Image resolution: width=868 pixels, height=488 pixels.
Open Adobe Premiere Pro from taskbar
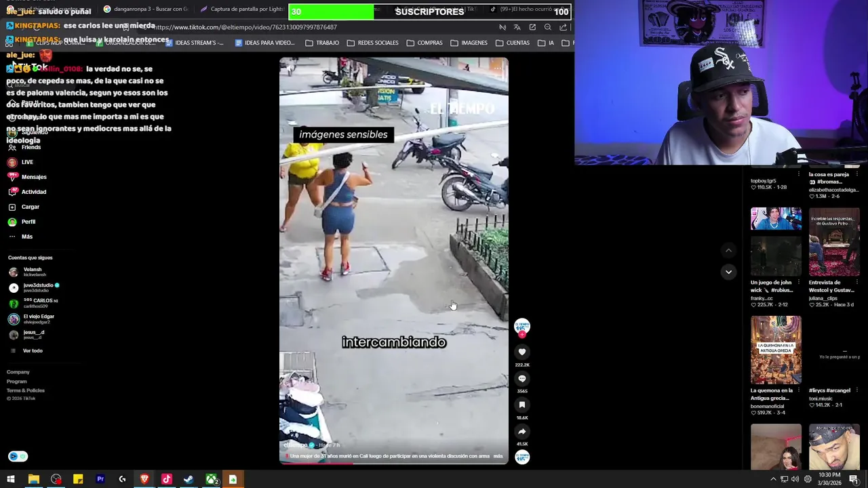pyautogui.click(x=100, y=479)
